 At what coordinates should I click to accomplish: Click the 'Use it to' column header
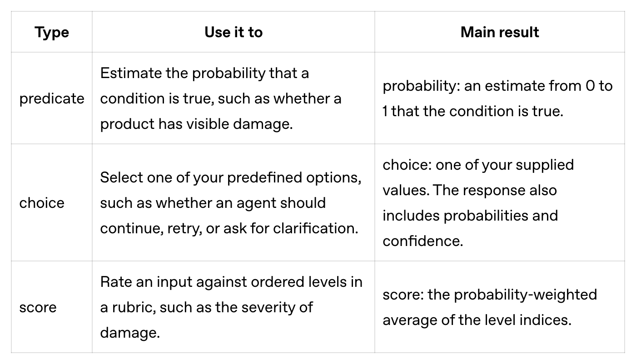click(x=234, y=32)
